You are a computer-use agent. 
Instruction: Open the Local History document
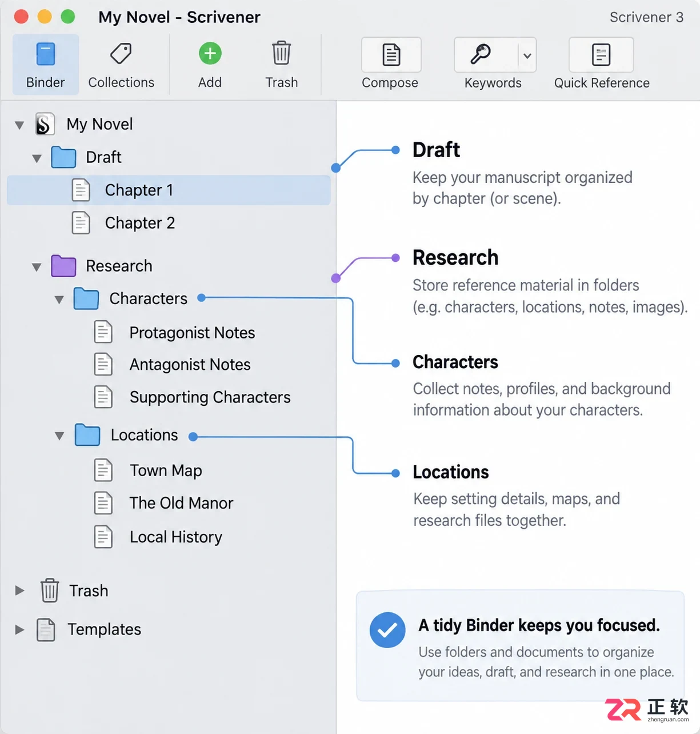pos(176,537)
